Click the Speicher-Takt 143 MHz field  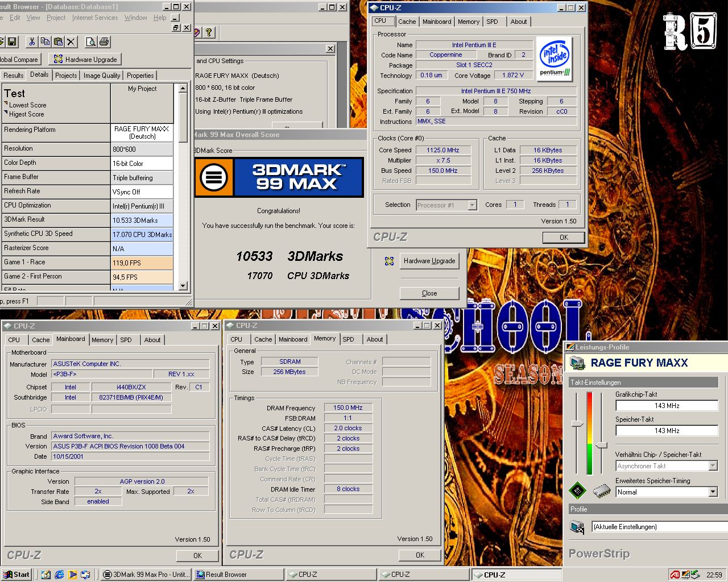point(667,431)
